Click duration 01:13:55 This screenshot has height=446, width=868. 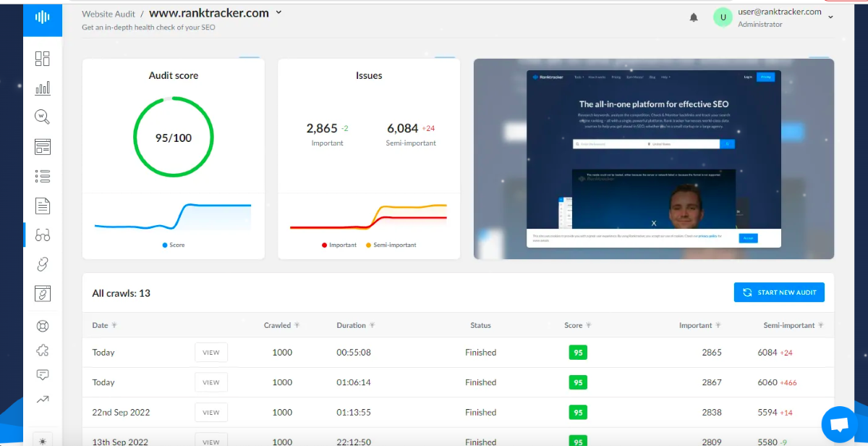coord(354,412)
